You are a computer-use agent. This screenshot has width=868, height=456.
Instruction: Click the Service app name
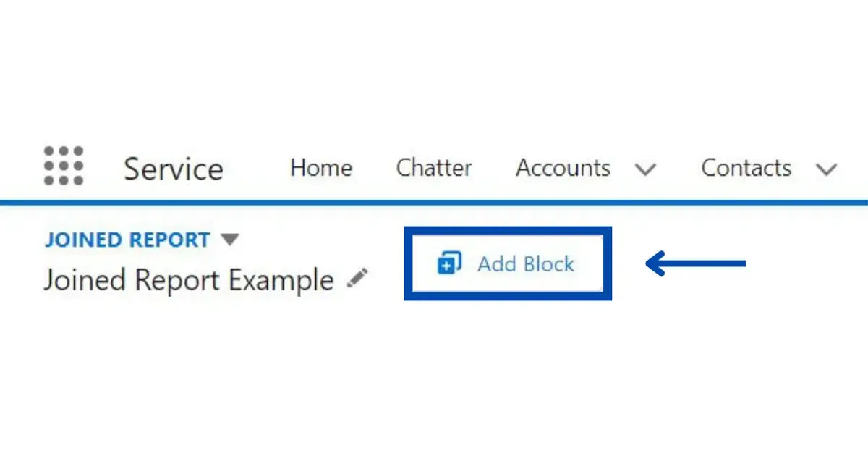pos(173,169)
